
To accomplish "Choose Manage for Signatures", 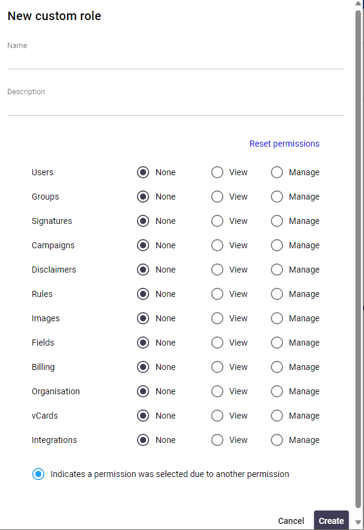I will coord(277,221).
